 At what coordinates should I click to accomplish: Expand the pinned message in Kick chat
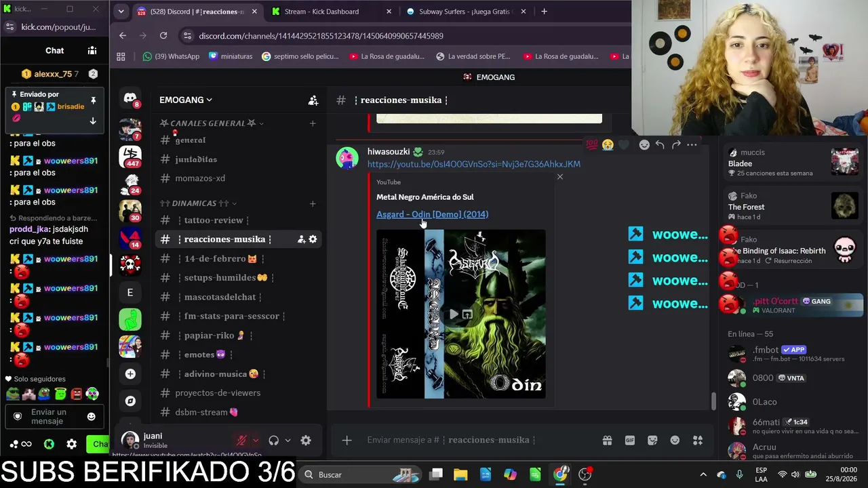[93, 121]
